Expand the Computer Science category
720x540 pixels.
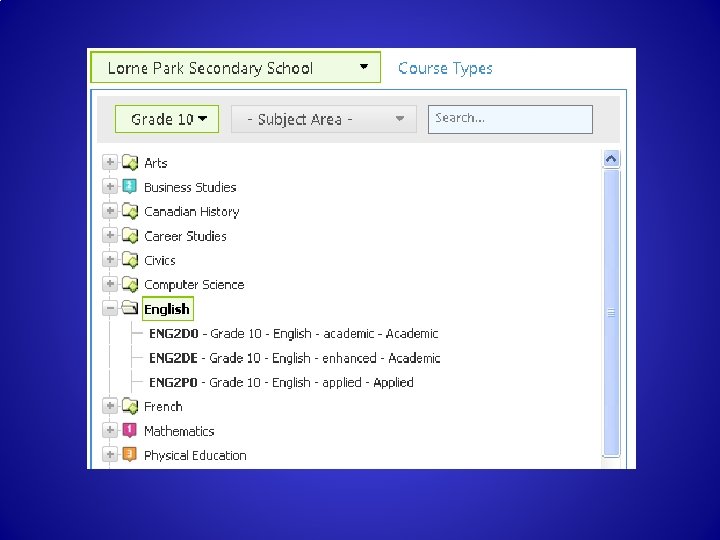(110, 284)
